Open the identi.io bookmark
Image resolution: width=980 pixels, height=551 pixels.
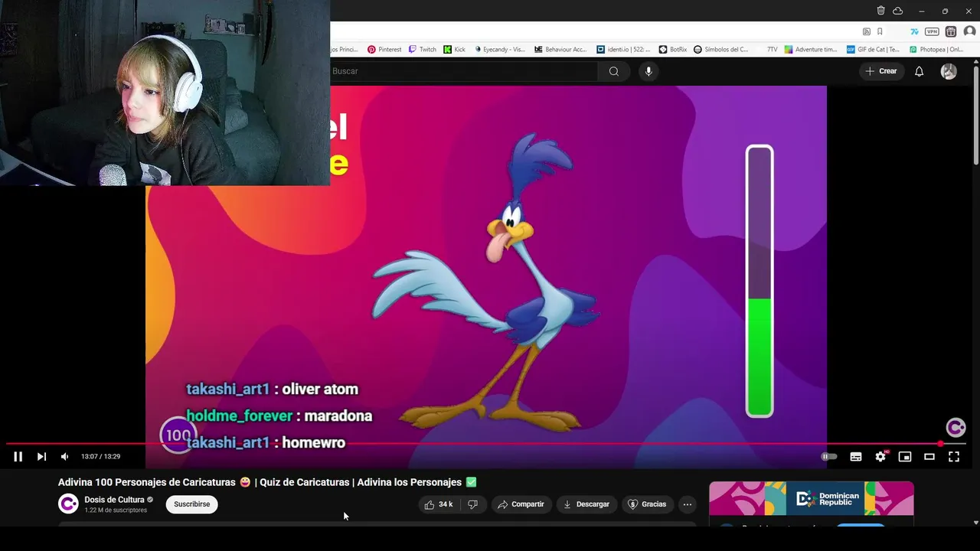point(624,49)
